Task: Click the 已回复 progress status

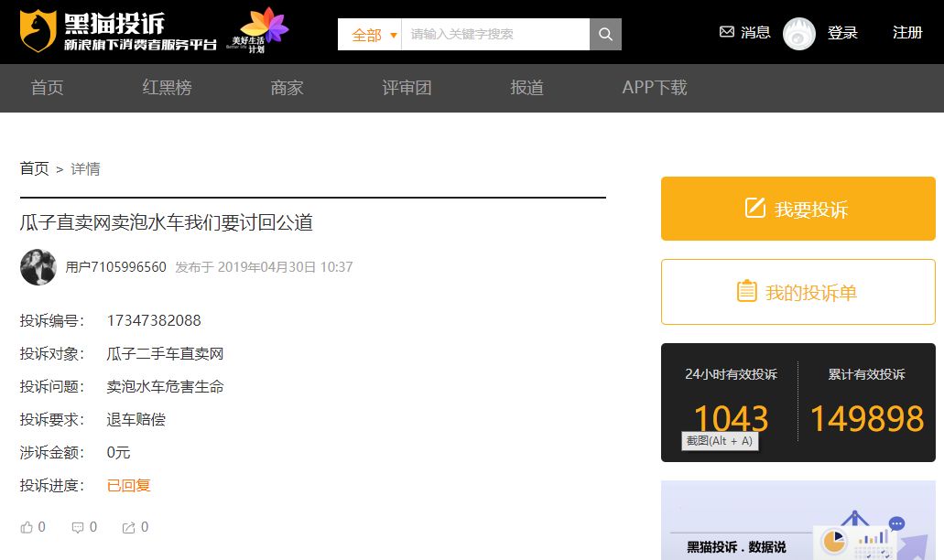Action: pyautogui.click(x=128, y=485)
